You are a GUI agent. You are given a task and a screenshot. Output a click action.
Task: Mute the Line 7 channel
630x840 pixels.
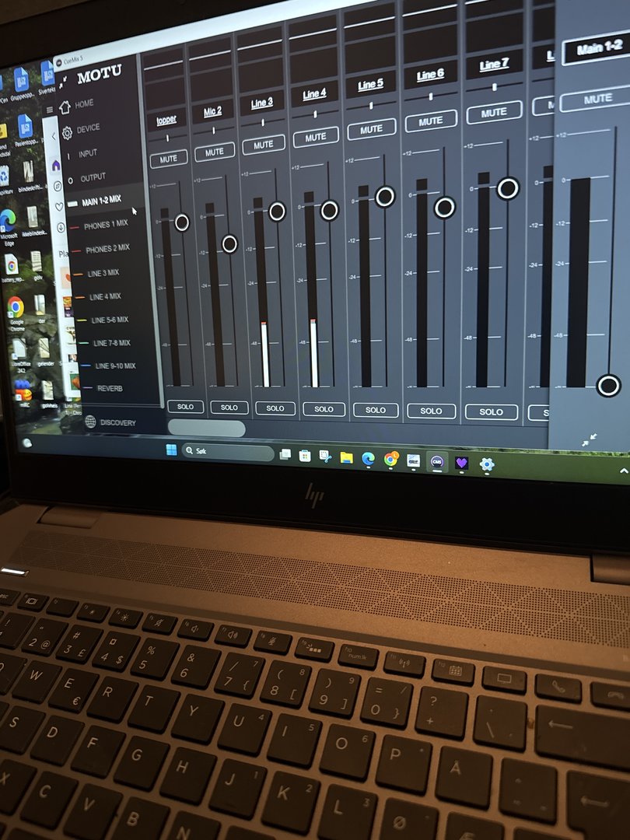(x=494, y=113)
